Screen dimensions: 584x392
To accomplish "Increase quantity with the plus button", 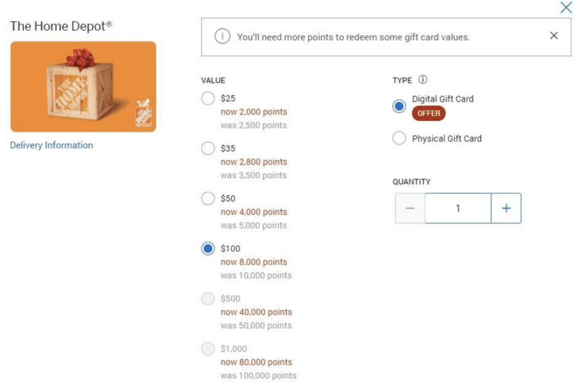I will tap(506, 209).
